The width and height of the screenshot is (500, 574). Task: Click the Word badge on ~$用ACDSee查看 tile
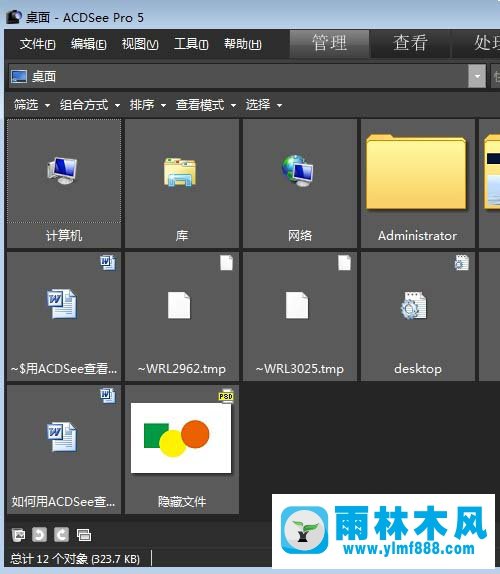108,262
